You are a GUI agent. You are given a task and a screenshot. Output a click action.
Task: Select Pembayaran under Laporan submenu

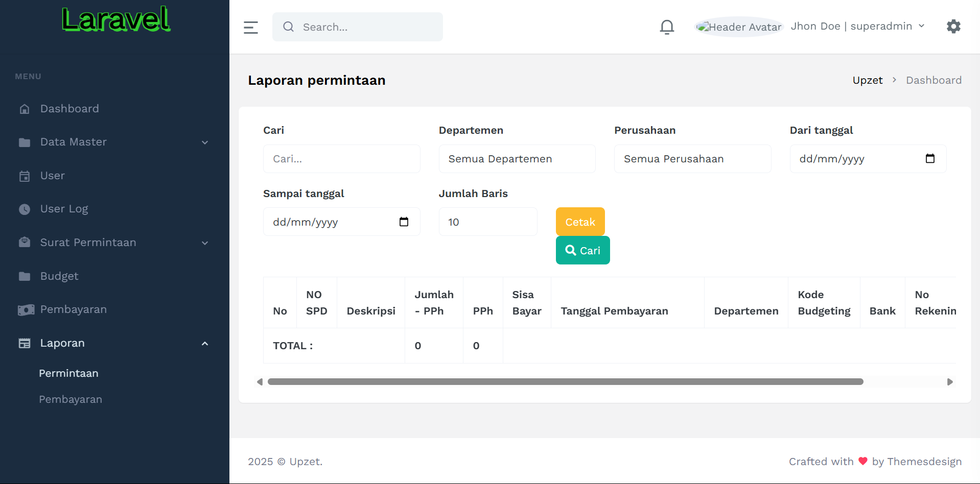point(71,399)
